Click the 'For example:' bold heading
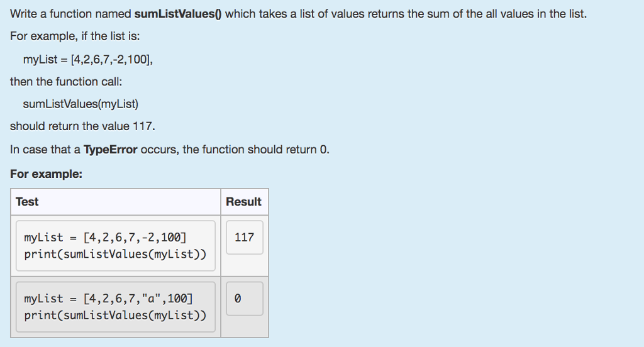644x347 pixels. point(46,174)
